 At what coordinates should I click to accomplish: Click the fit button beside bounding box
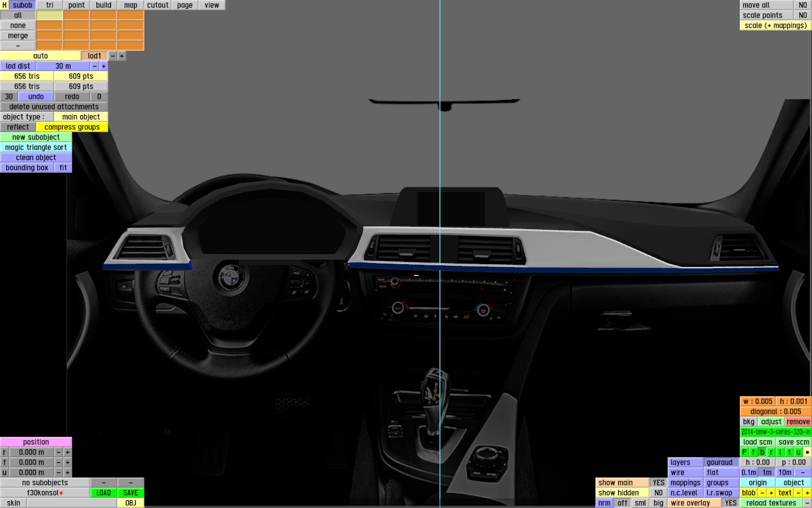[63, 168]
